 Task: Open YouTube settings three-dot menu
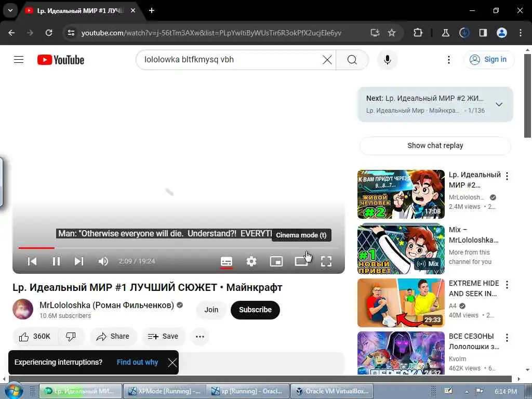pos(448,60)
